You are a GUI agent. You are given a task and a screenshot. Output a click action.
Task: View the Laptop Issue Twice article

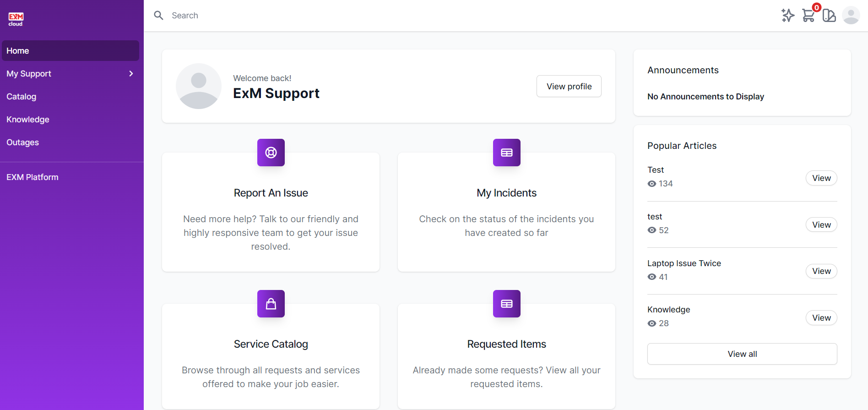pos(821,271)
